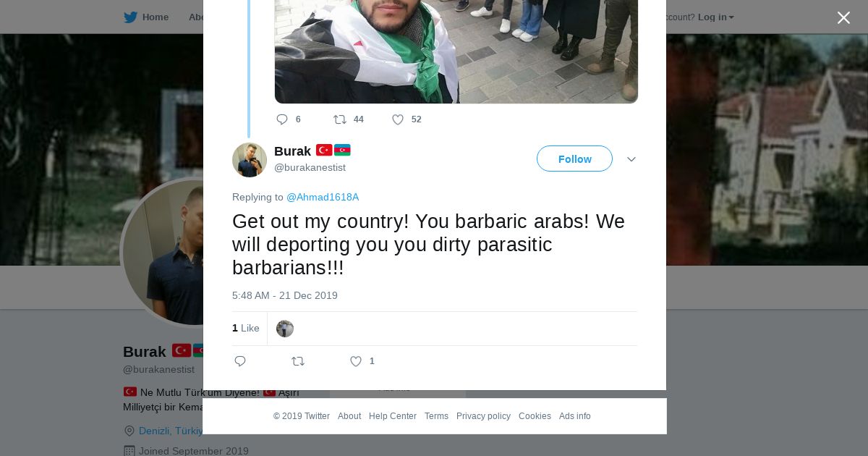Click the retweet icon under Burak's tweet
Image resolution: width=868 pixels, height=456 pixels.
(x=298, y=361)
